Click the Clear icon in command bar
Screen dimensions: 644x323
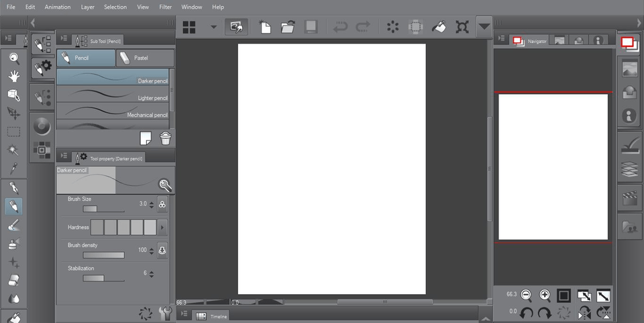pos(392,27)
